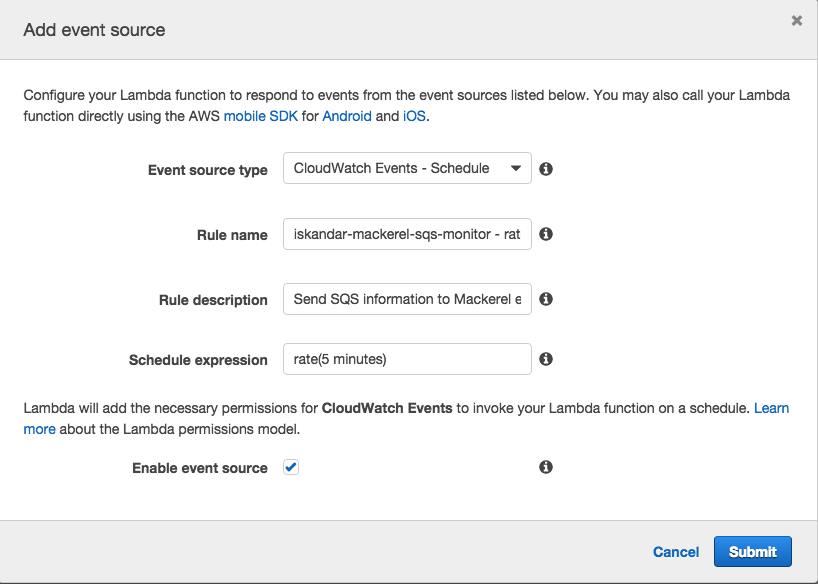
Task: Follow the iOS link
Action: [x=414, y=116]
